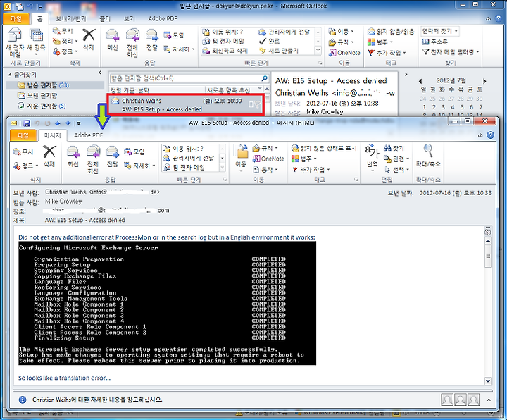Open 보기 (View) tab in main Outlook
Image resolution: width=507 pixels, height=420 pixels.
pos(130,19)
